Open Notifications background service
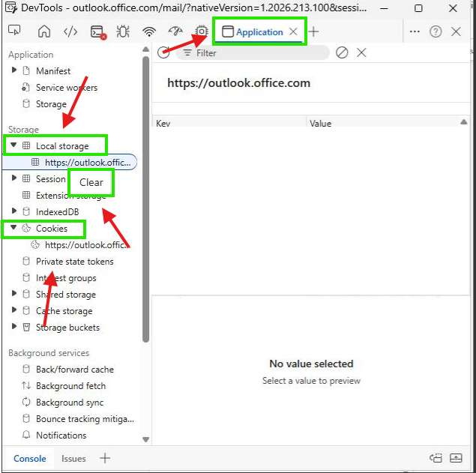The height and width of the screenshot is (473, 476). 61,436
